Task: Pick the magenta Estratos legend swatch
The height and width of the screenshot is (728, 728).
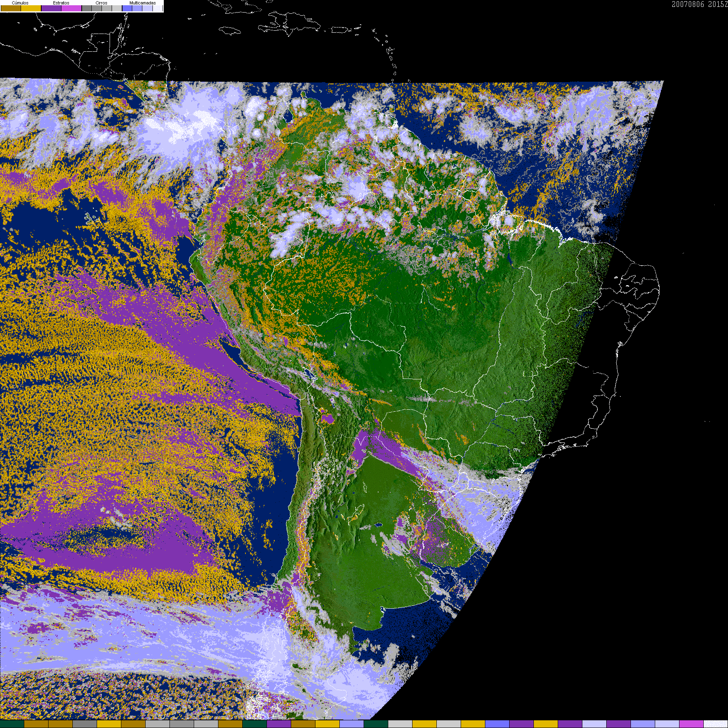Action: tap(72, 8)
